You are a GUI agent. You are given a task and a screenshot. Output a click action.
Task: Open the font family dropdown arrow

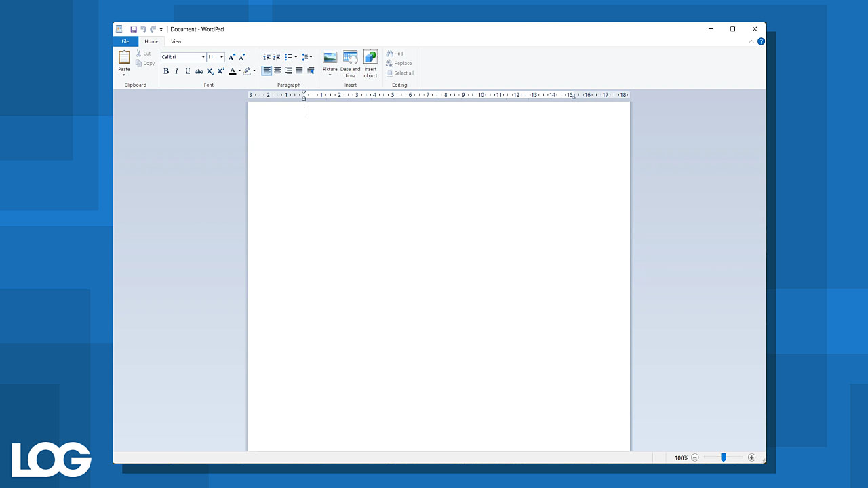point(203,57)
